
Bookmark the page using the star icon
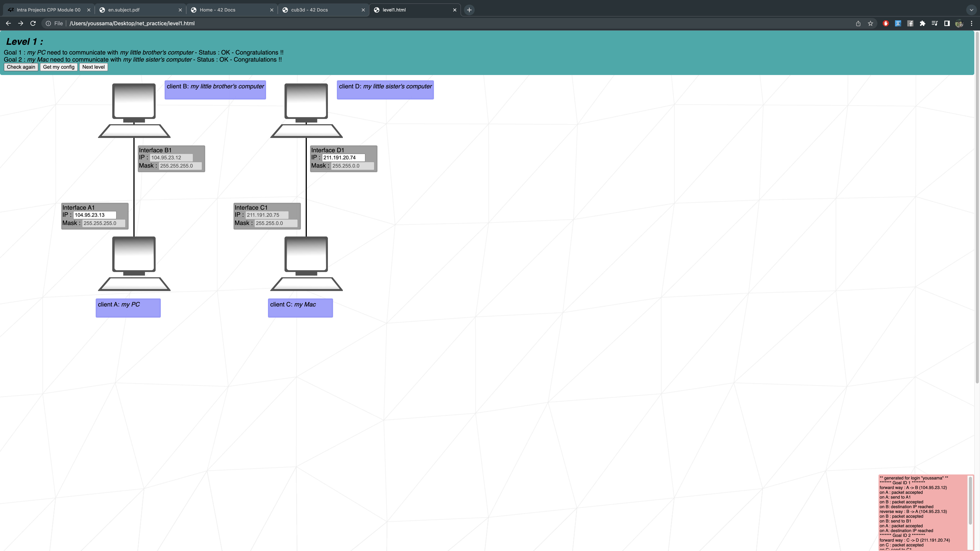(870, 23)
